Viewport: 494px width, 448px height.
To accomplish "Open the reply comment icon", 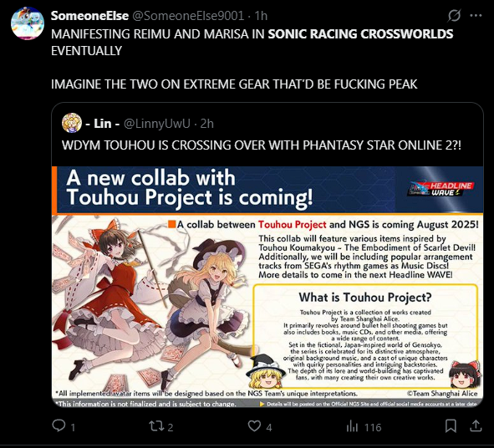I will coord(59,425).
